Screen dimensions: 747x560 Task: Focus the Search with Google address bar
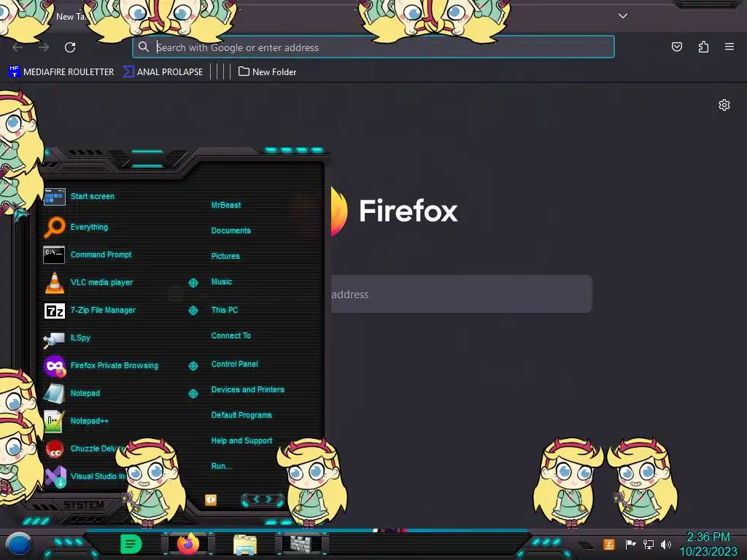(373, 47)
